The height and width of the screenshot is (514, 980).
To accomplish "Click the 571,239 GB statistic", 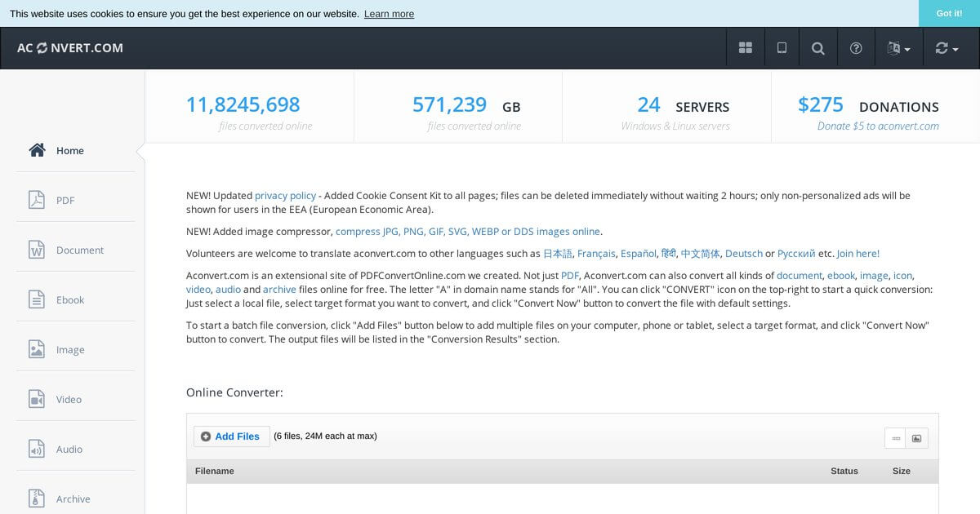I will pyautogui.click(x=466, y=105).
